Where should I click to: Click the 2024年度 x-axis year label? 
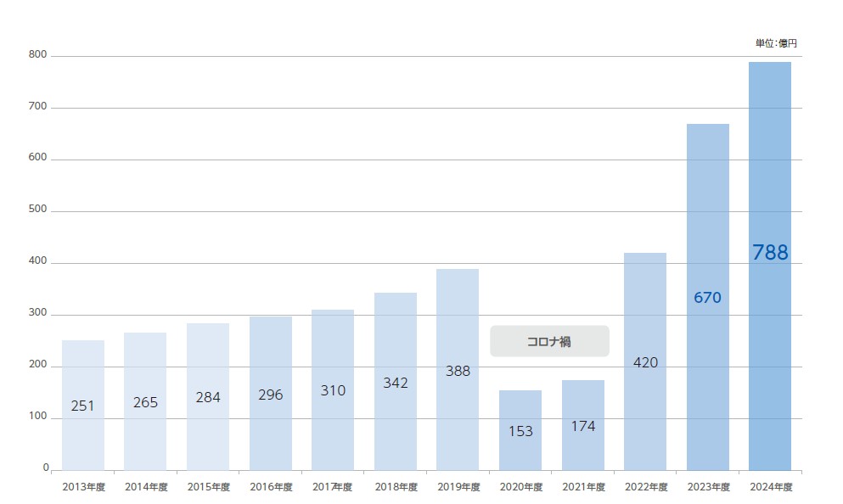[770, 487]
